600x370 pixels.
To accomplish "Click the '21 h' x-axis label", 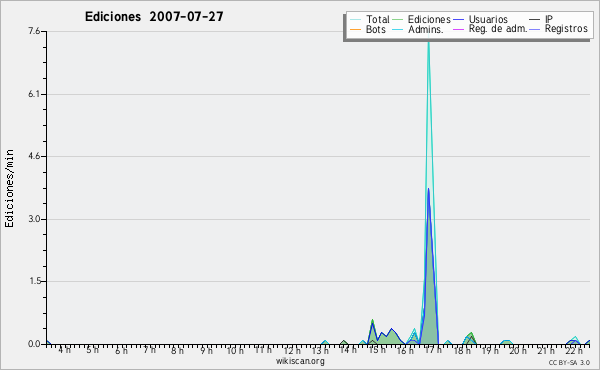I will point(546,350).
